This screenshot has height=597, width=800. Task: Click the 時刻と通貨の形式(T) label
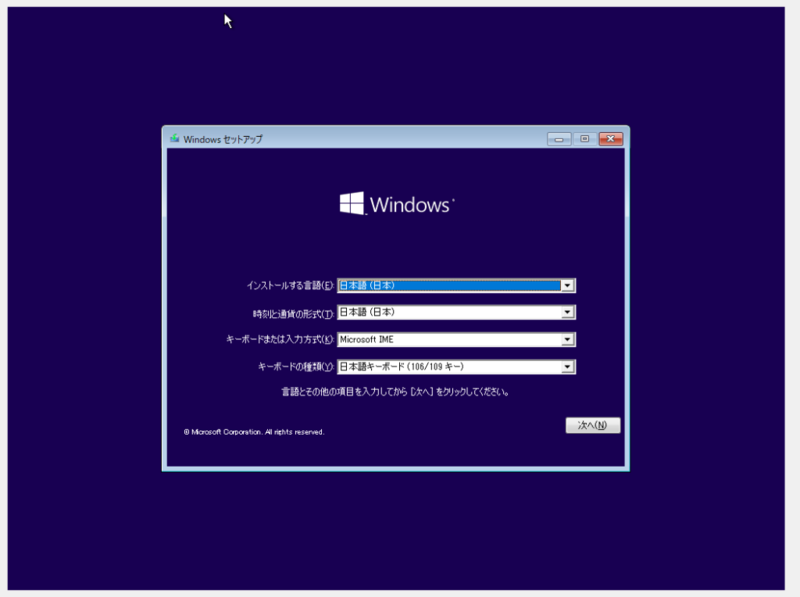pyautogui.click(x=293, y=314)
